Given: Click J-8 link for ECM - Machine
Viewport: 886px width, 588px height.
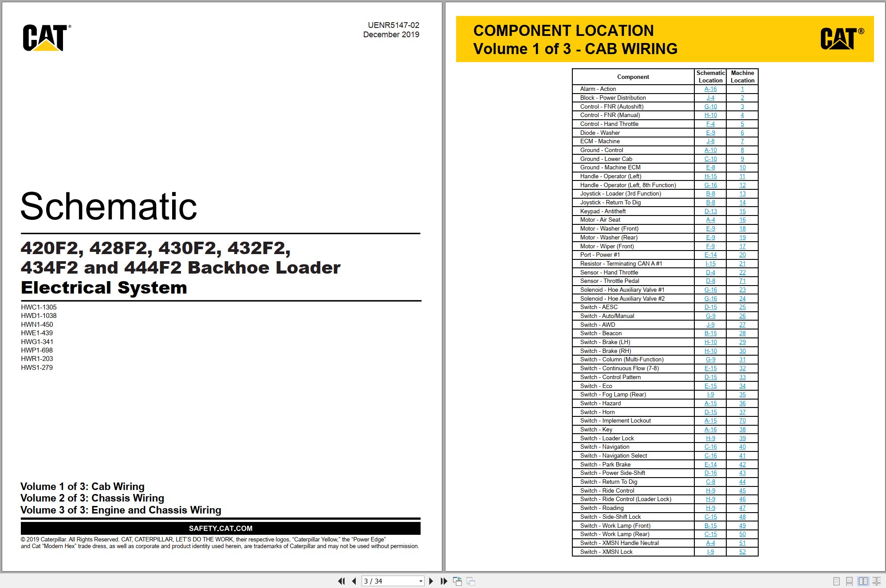Looking at the screenshot, I should 710,141.
